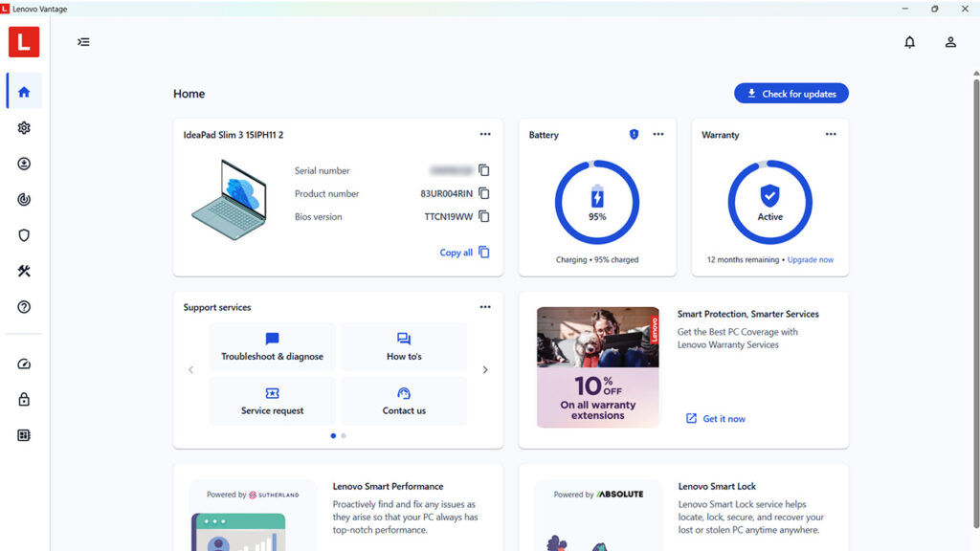Copy the Bios version TTCN19WW
Screen dimensions: 980x551
point(483,216)
